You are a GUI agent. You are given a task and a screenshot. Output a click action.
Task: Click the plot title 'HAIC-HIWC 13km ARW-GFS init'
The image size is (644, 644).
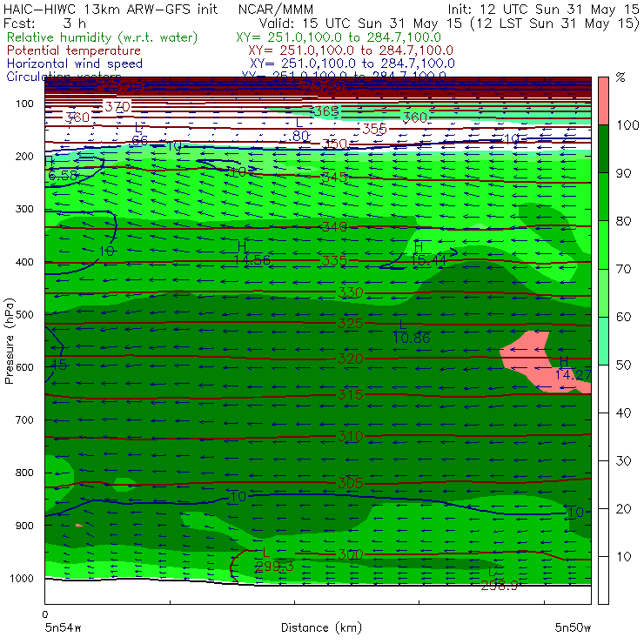click(110, 10)
